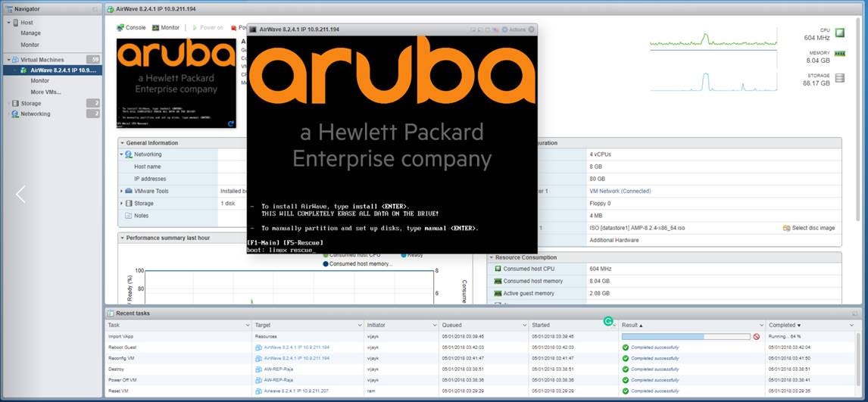868x402 pixels.
Task: Select AirWave 8.2.4.1 VM in Navigator
Action: click(52, 70)
